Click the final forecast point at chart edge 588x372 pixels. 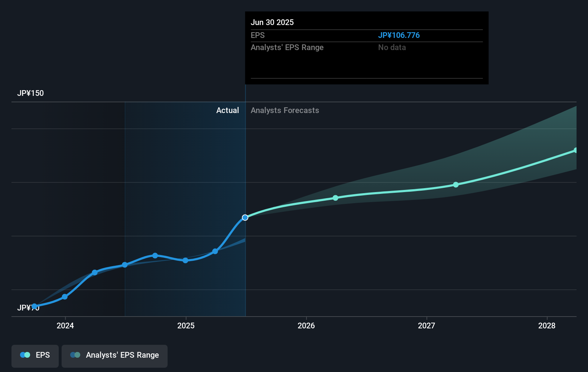click(x=575, y=150)
